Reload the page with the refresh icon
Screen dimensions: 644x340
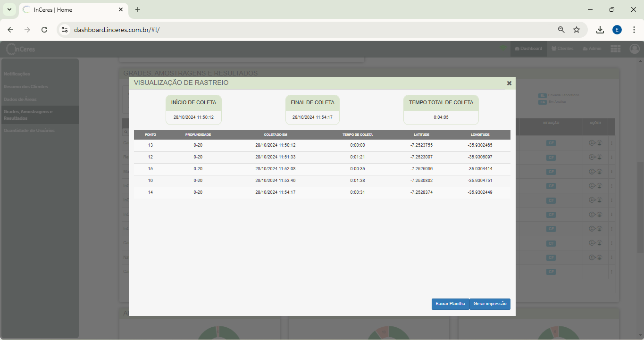(44, 30)
